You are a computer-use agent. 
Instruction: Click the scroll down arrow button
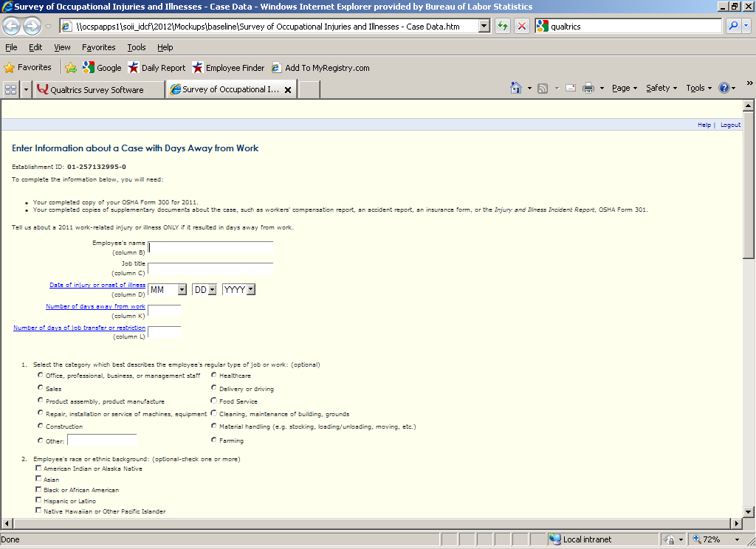point(749,512)
